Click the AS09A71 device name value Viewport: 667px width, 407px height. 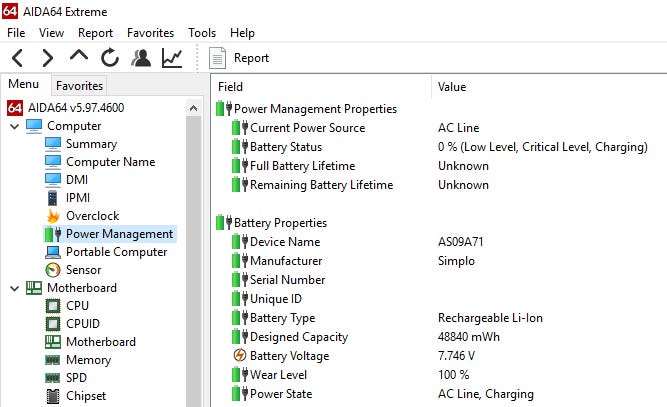click(x=461, y=242)
